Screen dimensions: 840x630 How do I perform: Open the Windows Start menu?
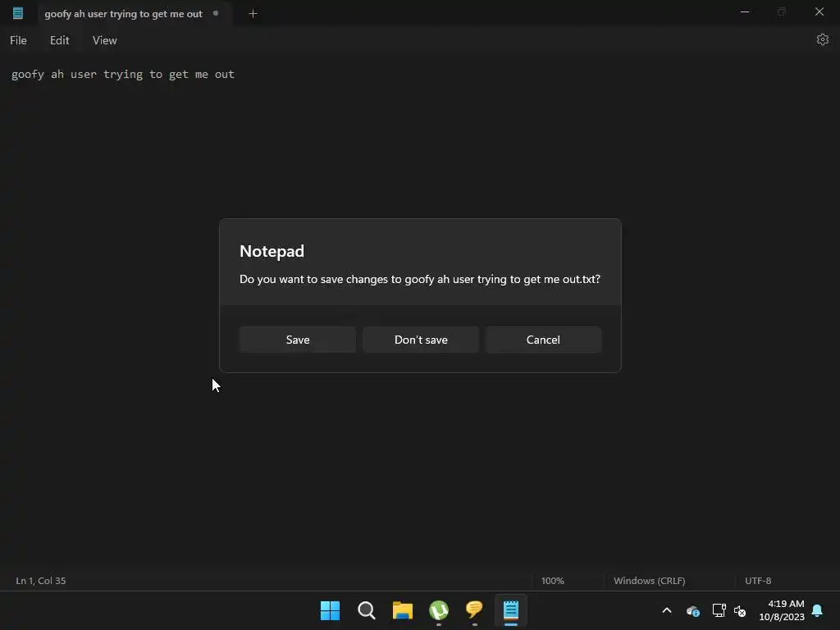coord(330,610)
